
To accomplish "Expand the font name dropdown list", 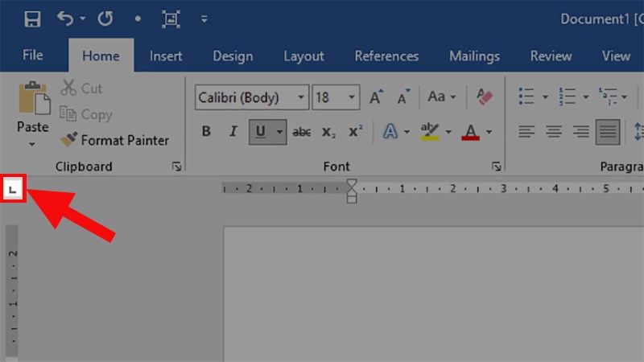I will 301,97.
